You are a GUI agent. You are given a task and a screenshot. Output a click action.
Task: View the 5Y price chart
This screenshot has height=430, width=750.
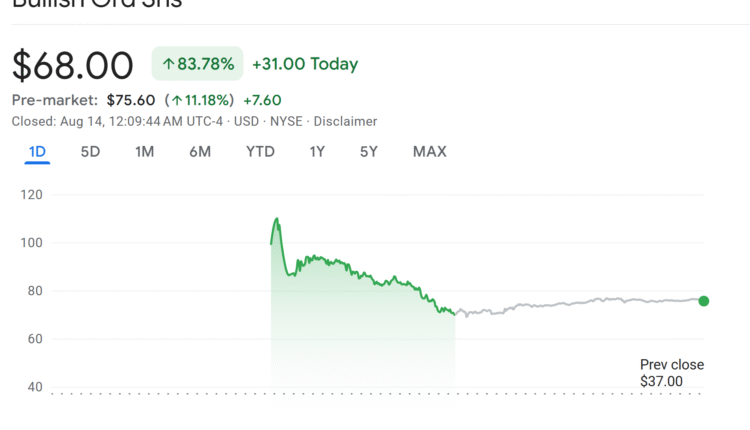click(369, 152)
